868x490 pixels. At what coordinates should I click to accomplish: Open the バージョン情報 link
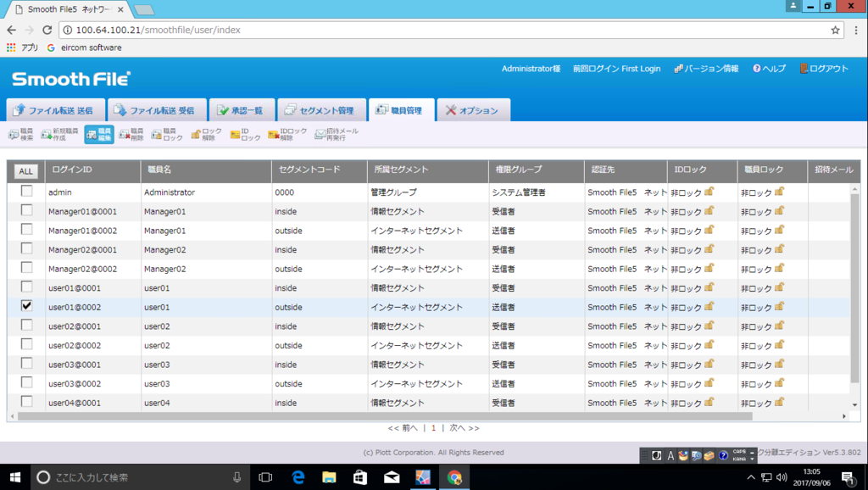[x=706, y=69]
